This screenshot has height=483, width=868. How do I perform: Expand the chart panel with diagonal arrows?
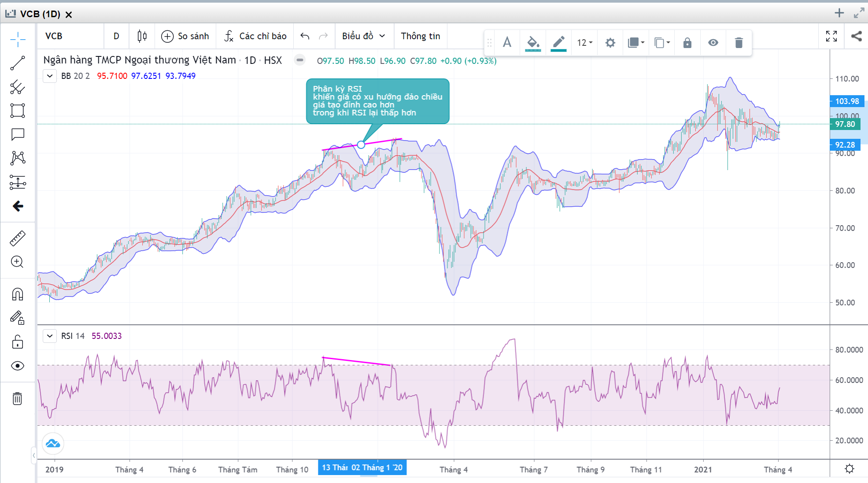point(859,13)
